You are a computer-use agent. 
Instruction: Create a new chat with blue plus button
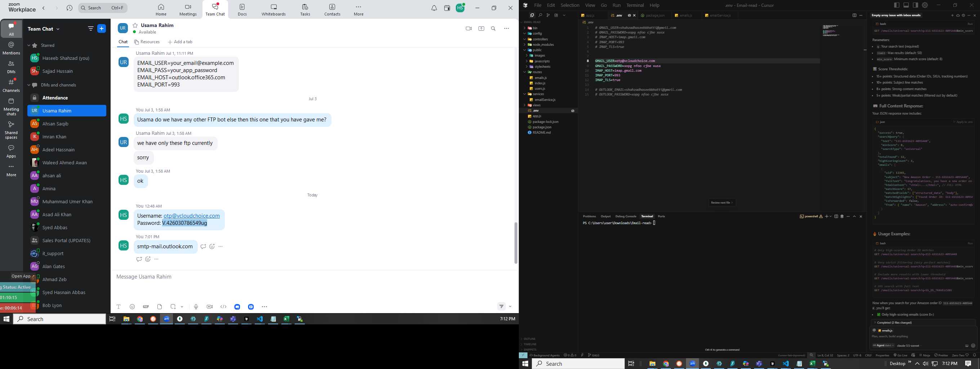[x=102, y=28]
